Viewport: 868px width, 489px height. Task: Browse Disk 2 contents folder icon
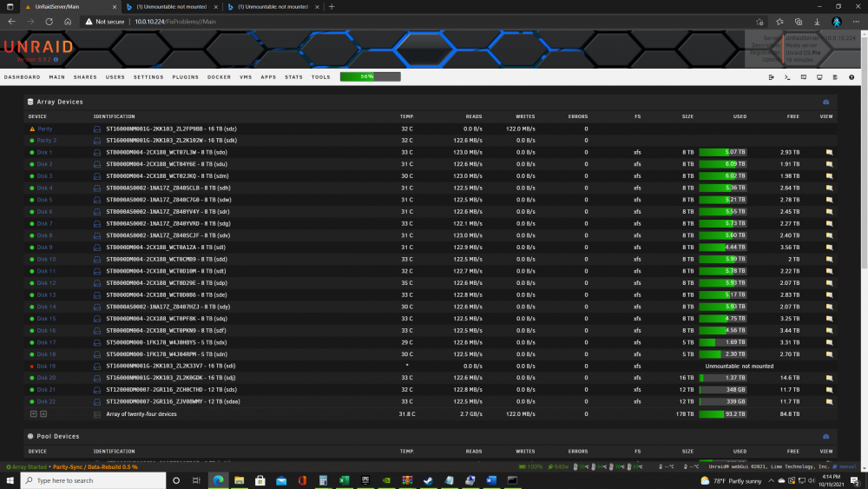coord(829,164)
